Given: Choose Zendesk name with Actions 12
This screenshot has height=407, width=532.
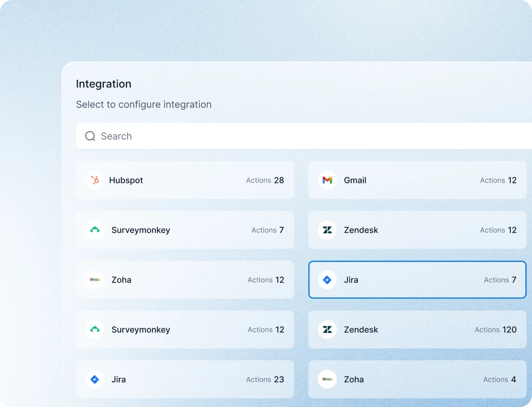Looking at the screenshot, I should pyautogui.click(x=361, y=230).
